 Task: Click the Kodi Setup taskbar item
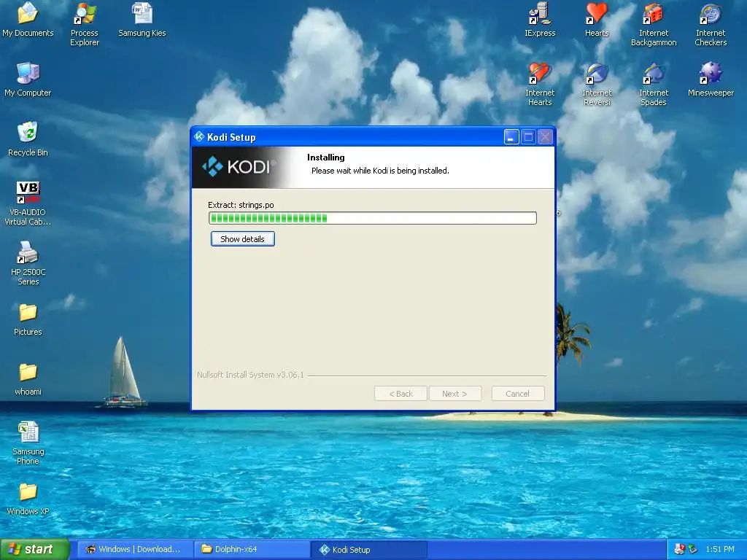[368, 549]
